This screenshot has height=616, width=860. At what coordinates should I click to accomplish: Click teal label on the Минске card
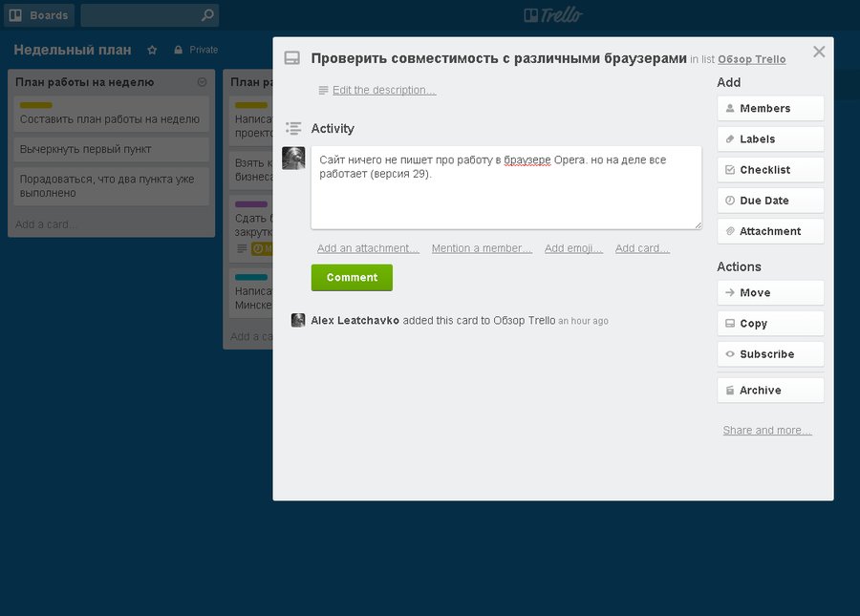(251, 277)
